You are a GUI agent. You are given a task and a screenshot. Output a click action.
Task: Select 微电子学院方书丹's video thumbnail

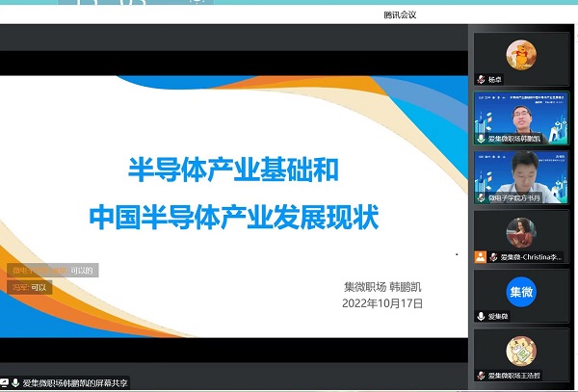pos(520,176)
